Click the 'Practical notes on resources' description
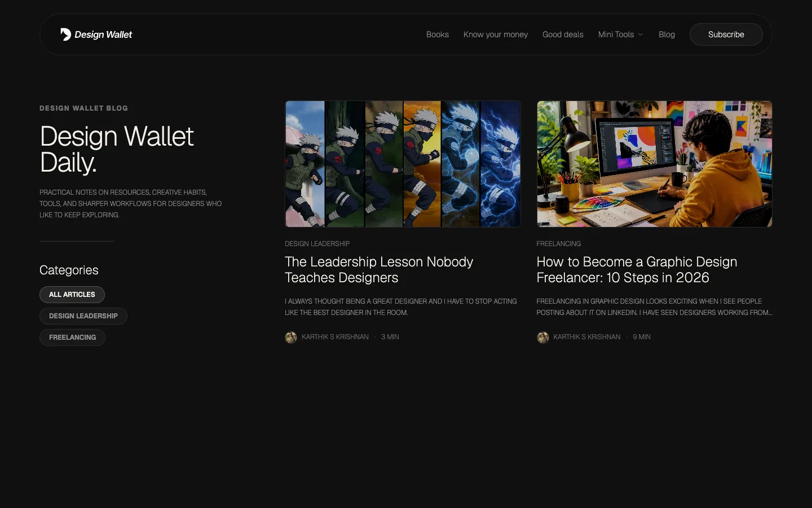 coord(130,204)
